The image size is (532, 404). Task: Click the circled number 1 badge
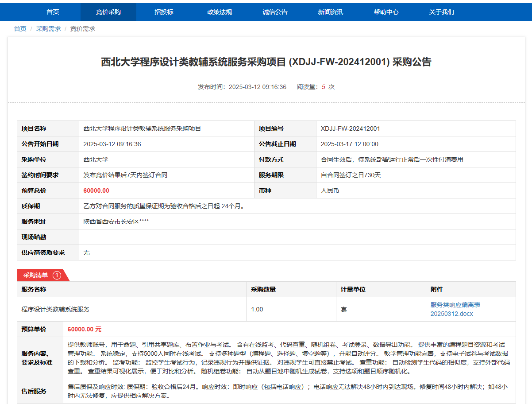(x=57, y=275)
